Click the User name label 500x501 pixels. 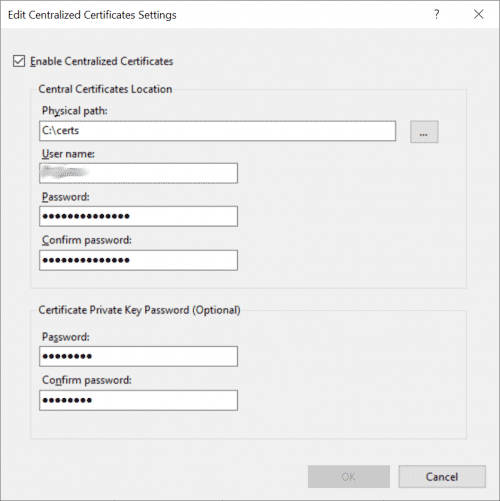(68, 154)
